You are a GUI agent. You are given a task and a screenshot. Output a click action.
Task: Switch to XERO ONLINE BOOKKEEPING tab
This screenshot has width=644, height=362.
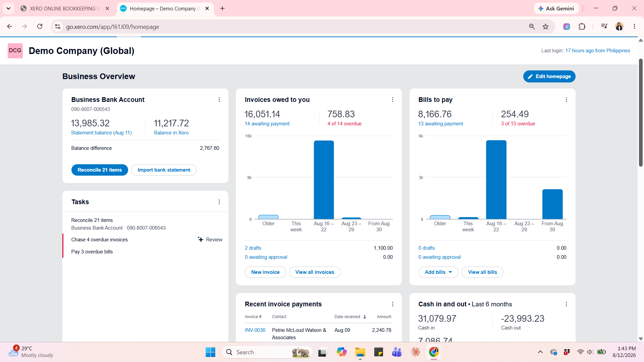click(65, 8)
